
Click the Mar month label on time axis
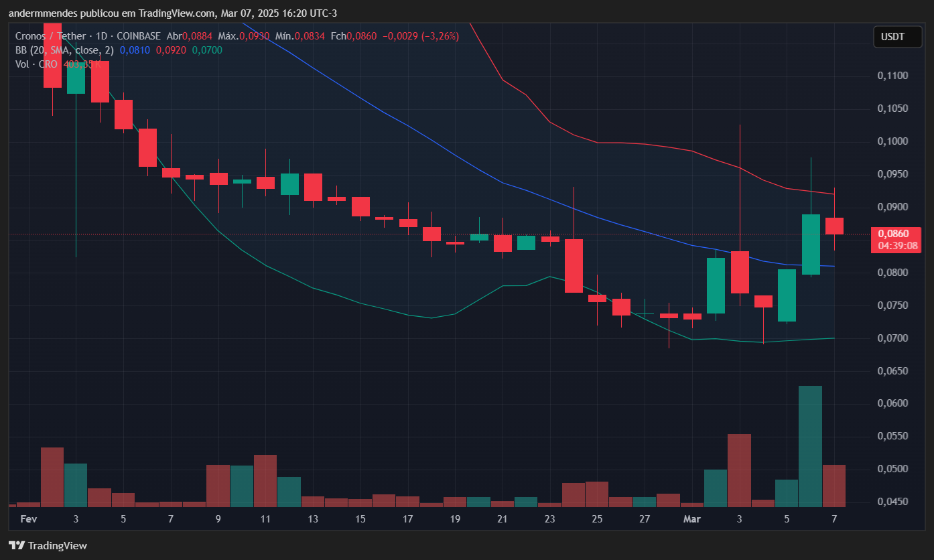tap(691, 519)
